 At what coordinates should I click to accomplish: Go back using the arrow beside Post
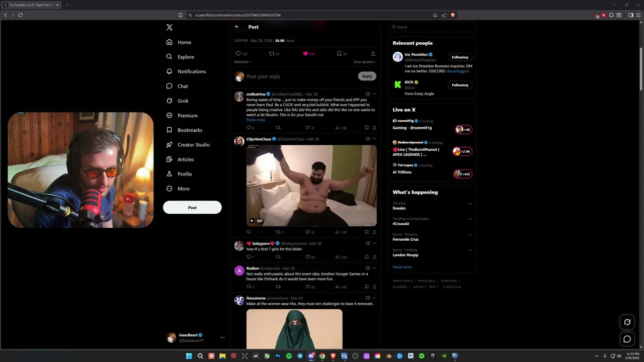click(237, 27)
